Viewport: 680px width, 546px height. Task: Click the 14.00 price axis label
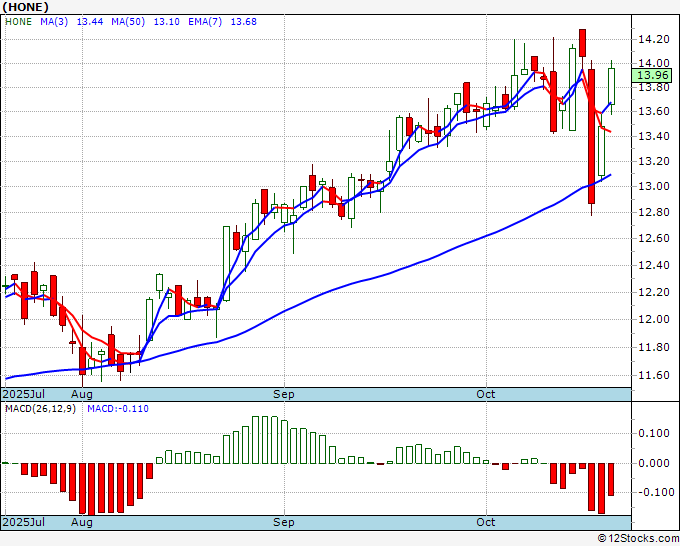tap(654, 63)
